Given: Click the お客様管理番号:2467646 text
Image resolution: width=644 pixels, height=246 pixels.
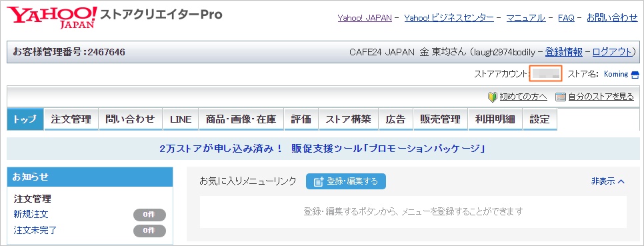Looking at the screenshot, I should click(x=69, y=52).
